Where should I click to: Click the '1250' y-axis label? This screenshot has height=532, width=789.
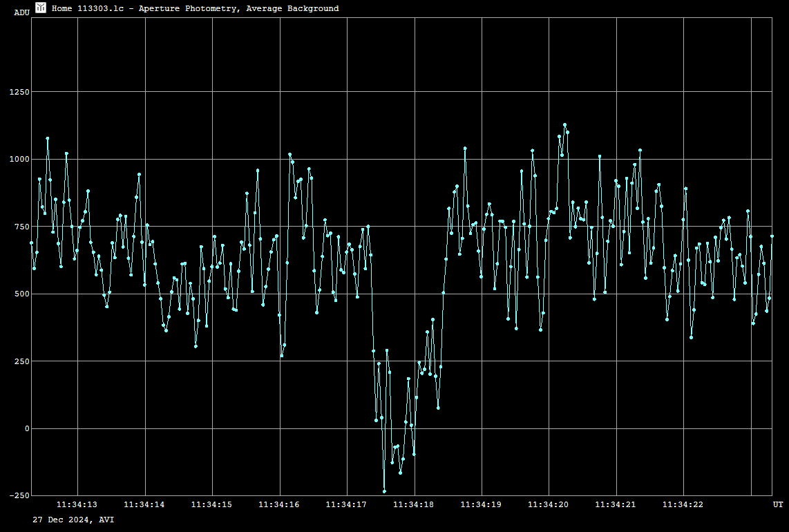pyautogui.click(x=19, y=92)
